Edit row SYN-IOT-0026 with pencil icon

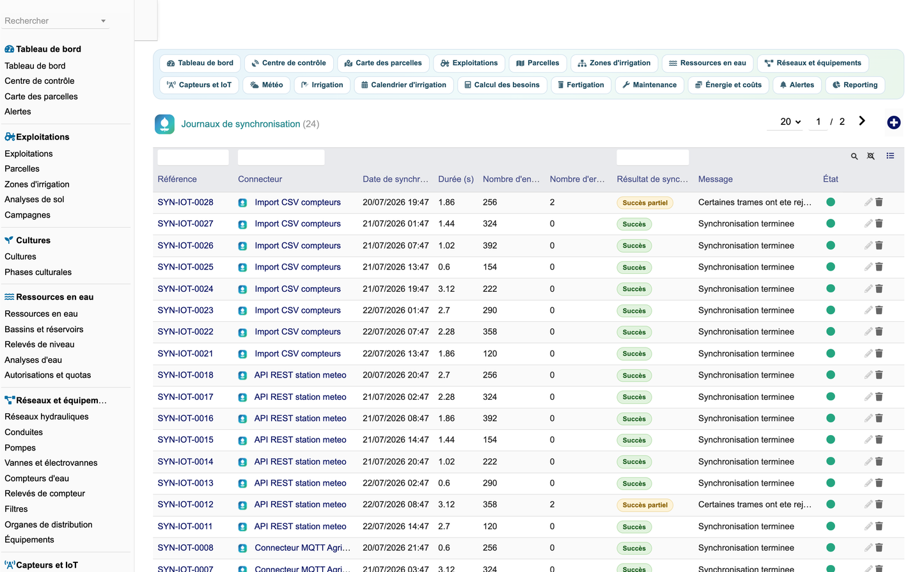pyautogui.click(x=868, y=246)
